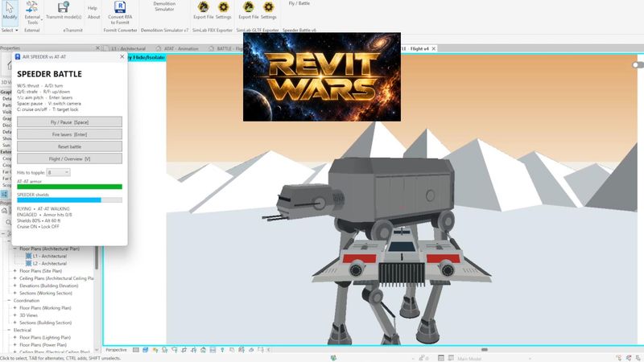Open the Hits to topple dropdown
Viewport: 644px width, 362px height.
pos(58,172)
